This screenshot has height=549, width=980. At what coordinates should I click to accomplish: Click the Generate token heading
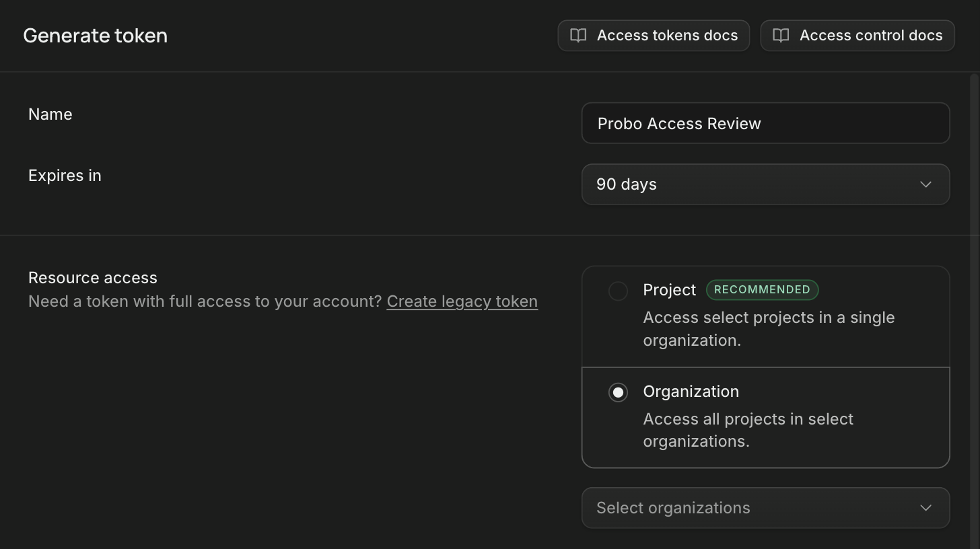click(95, 36)
